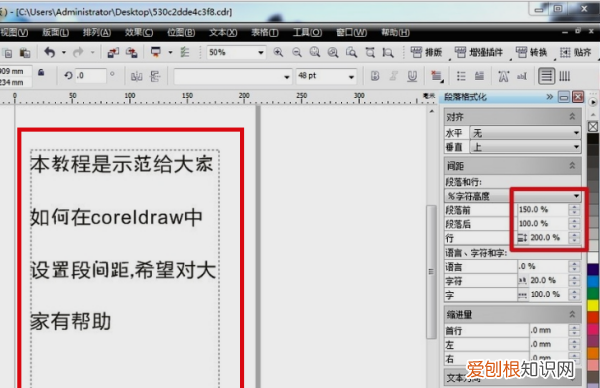
Task: Pick the green swatch in color palette
Action: [x=593, y=294]
